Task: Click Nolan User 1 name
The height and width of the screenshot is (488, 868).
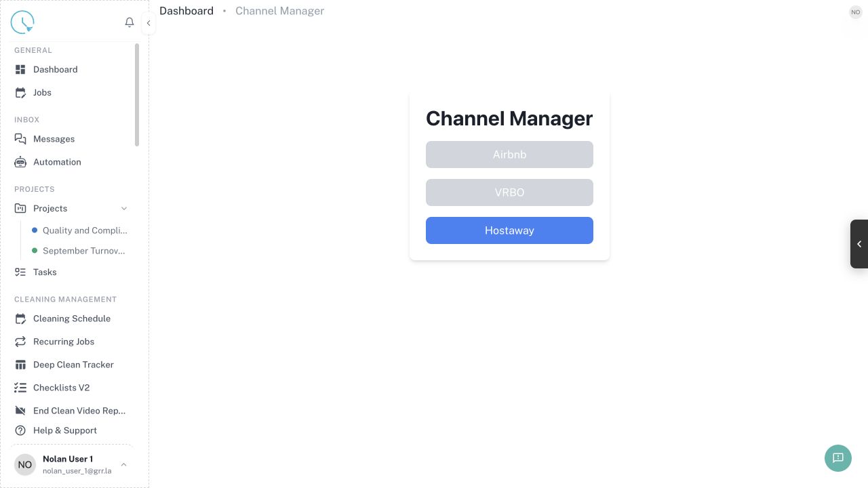Action: coord(68,459)
